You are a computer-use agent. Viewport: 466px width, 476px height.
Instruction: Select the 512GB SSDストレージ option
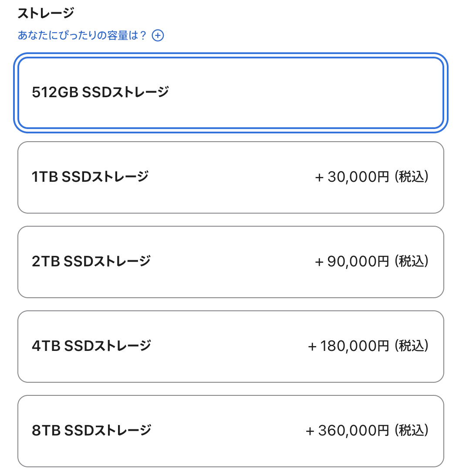pyautogui.click(x=231, y=92)
